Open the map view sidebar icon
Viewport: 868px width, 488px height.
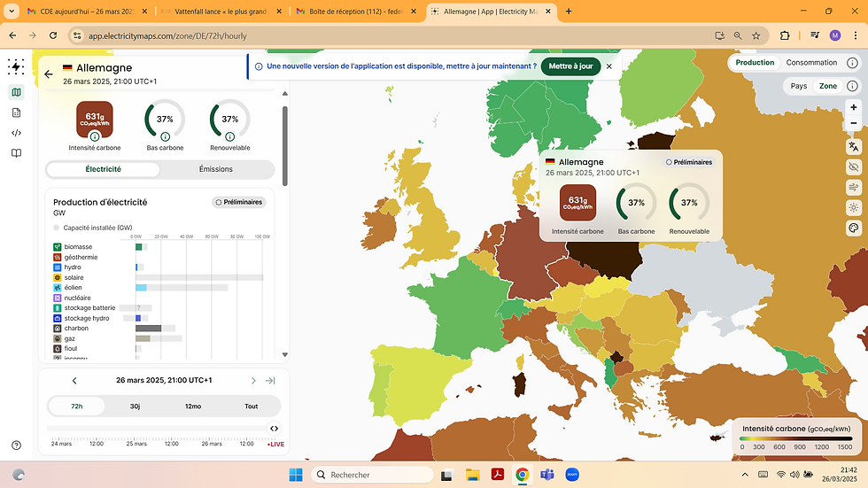(16, 92)
